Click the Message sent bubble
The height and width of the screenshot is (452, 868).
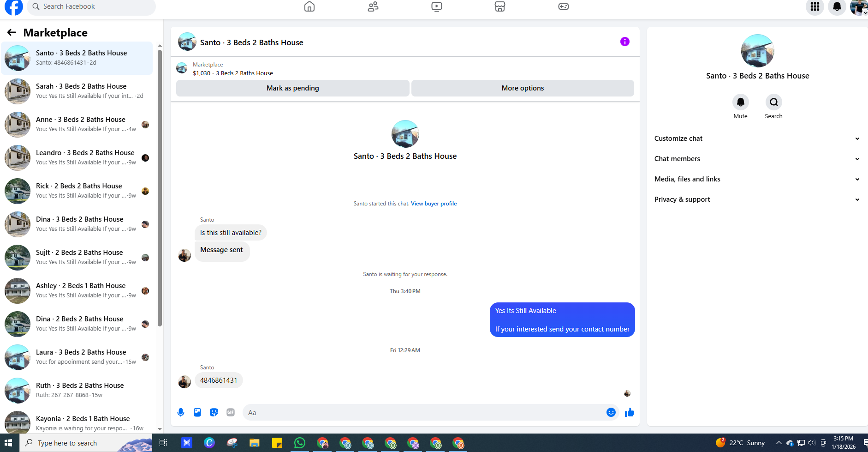click(222, 252)
